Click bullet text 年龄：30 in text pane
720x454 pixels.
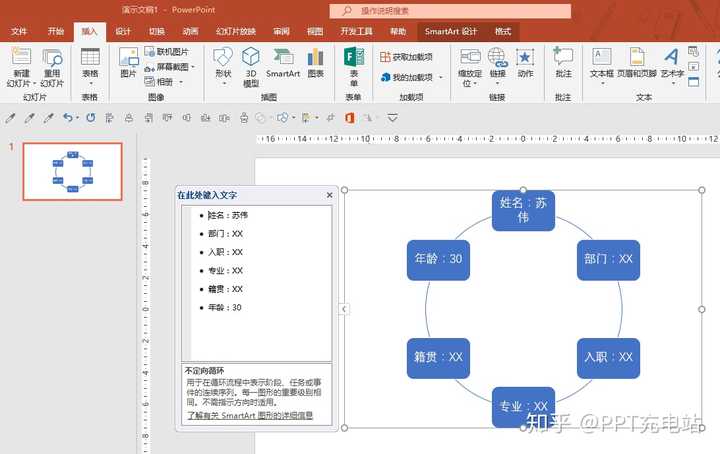click(x=225, y=307)
